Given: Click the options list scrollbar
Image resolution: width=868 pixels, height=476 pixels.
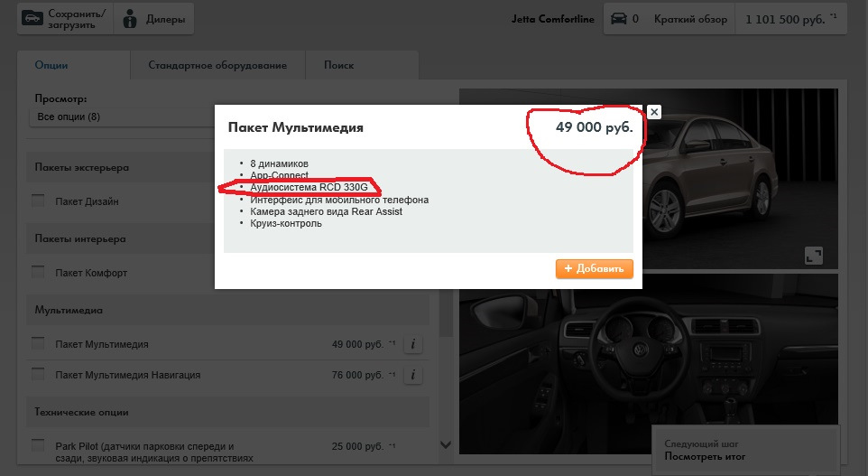Looking at the screenshot, I should coord(446,314).
